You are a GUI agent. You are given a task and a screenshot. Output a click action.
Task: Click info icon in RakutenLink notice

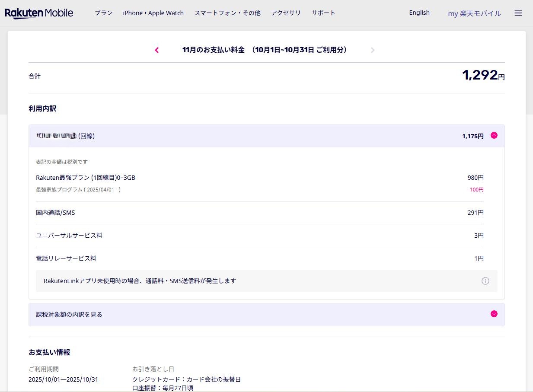[x=485, y=281]
